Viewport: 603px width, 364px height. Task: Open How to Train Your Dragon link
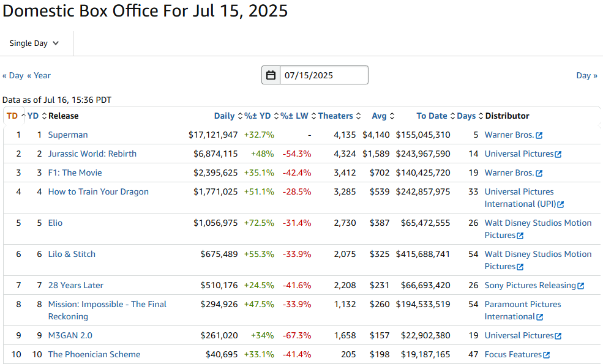[98, 191]
